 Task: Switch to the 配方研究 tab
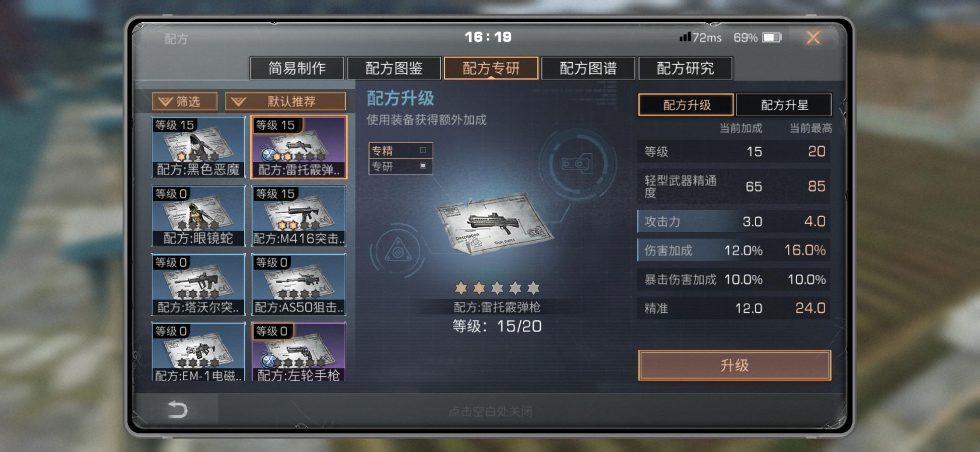(685, 68)
